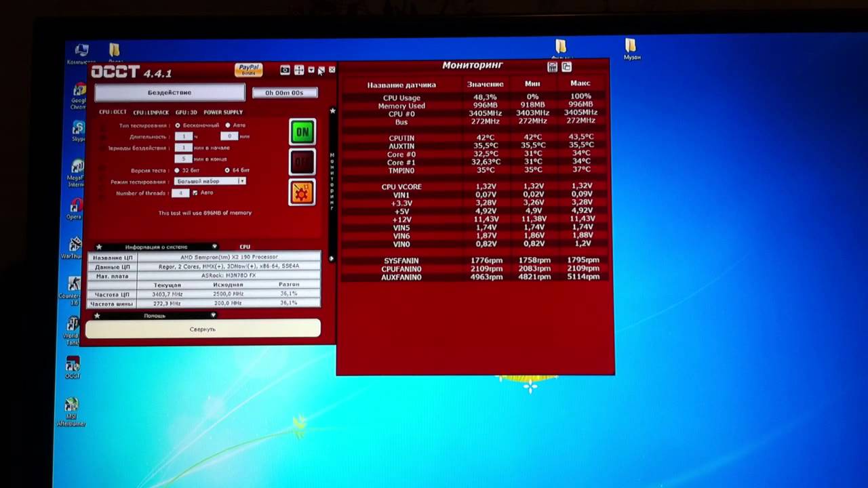This screenshot has width=868, height=488.
Task: Switch to POWER SUPPLY test tab
Action: [223, 113]
